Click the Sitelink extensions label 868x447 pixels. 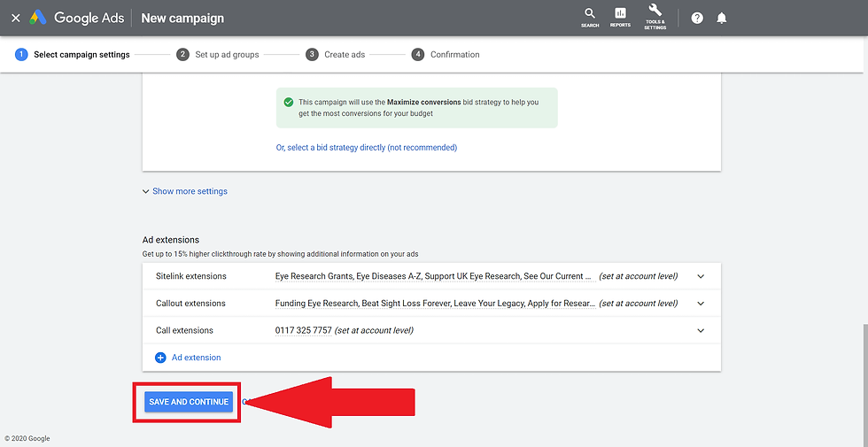(x=191, y=276)
